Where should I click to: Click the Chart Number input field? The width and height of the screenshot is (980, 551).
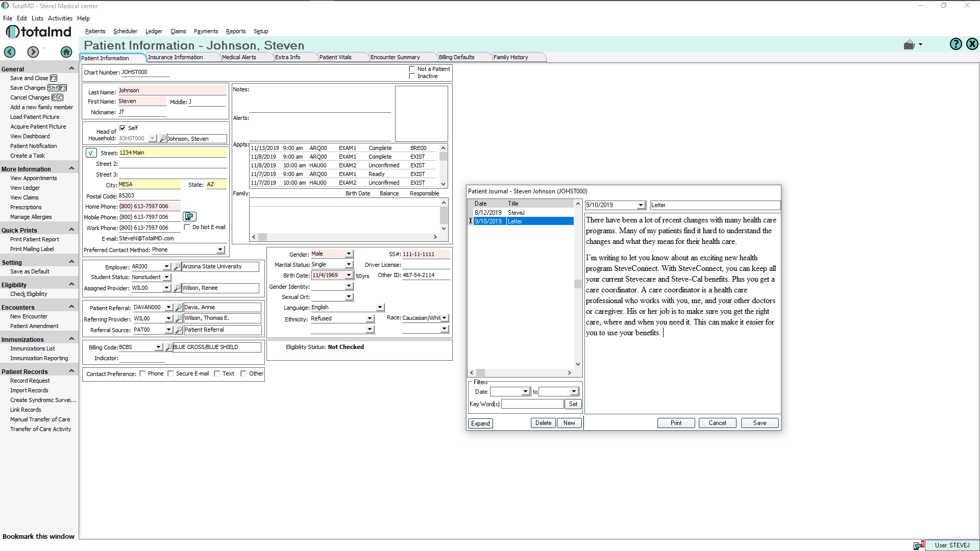[x=143, y=72]
